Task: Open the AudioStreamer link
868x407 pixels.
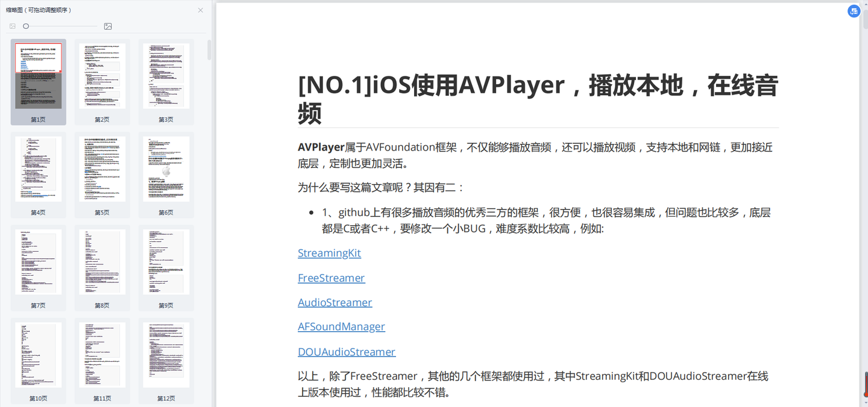Action: click(x=335, y=302)
